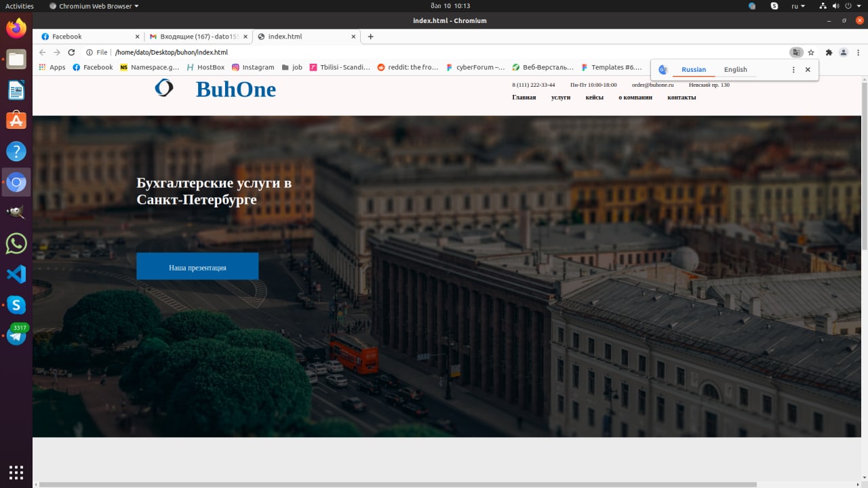The height and width of the screenshot is (488, 868).
Task: Click the Skype tray icon in top bar
Action: point(774,5)
